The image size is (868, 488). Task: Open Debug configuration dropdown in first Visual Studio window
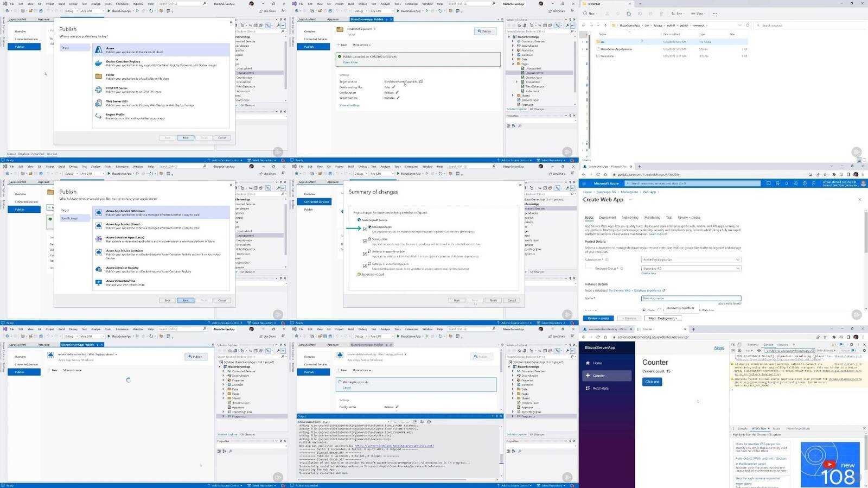click(71, 11)
